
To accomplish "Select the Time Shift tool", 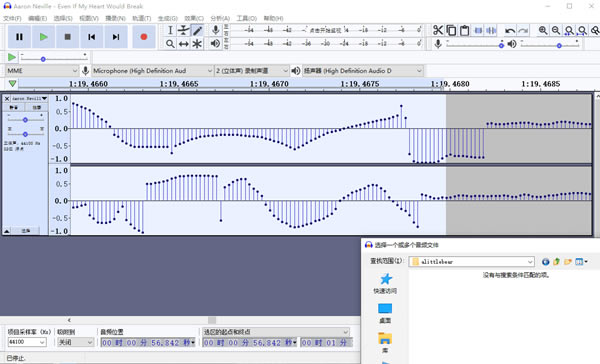I will point(184,44).
